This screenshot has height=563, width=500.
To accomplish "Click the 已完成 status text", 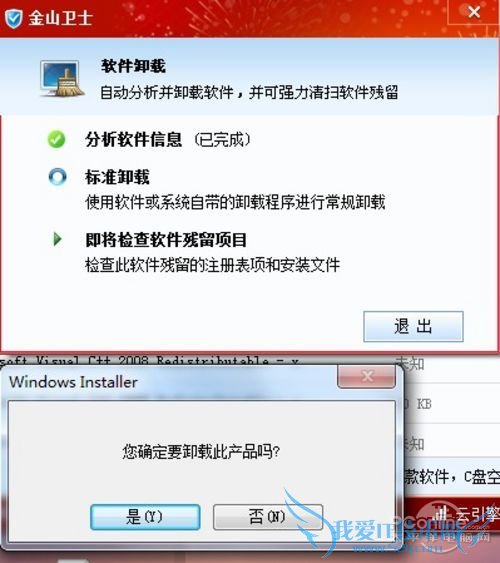I will click(222, 140).
